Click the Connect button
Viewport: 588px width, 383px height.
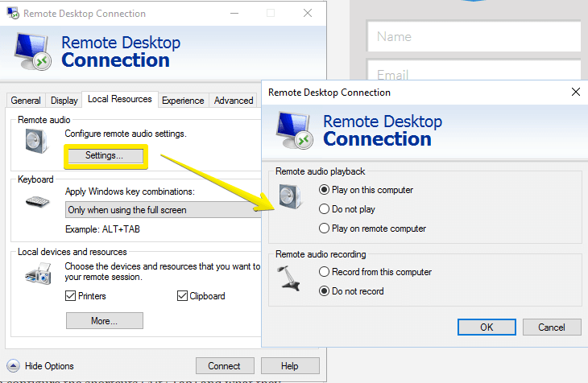[x=225, y=366]
